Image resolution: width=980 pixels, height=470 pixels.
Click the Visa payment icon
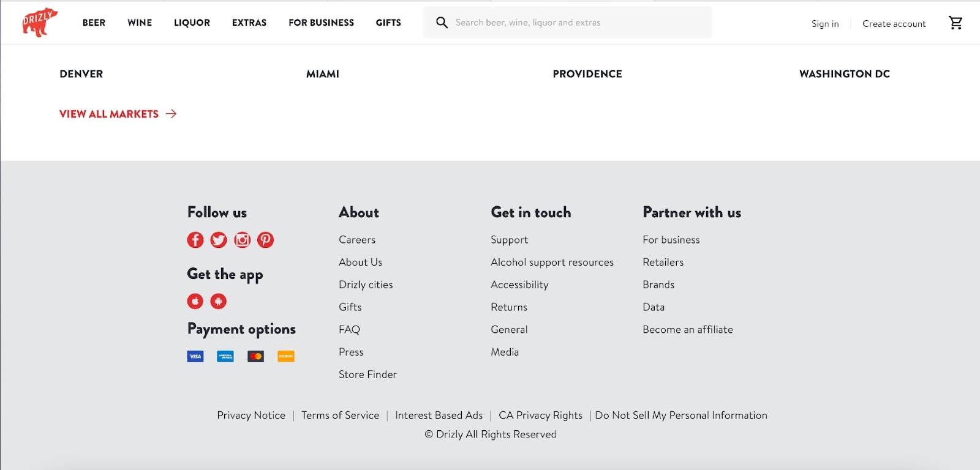195,356
